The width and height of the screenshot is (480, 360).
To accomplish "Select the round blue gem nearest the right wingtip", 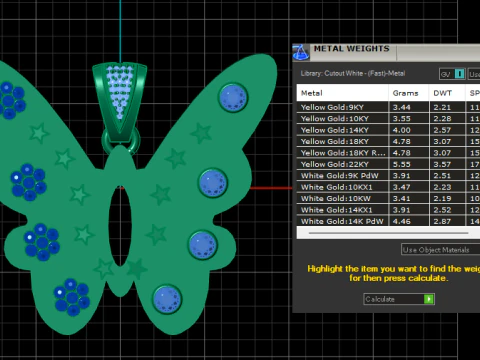I will (x=233, y=98).
